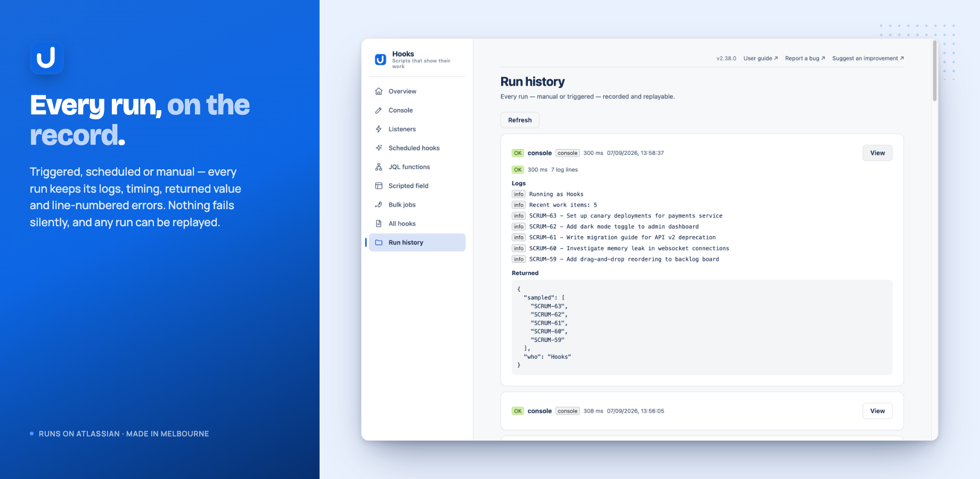The image size is (980, 479).
Task: Click the Overview home icon
Action: [379, 92]
